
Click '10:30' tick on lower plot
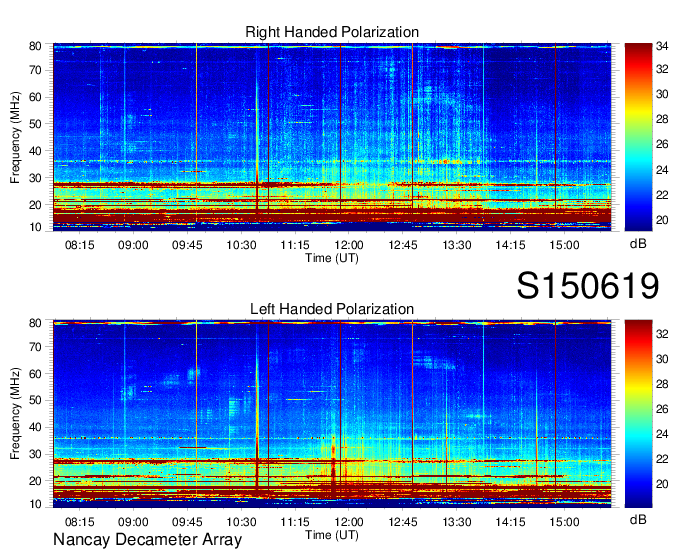click(x=241, y=522)
